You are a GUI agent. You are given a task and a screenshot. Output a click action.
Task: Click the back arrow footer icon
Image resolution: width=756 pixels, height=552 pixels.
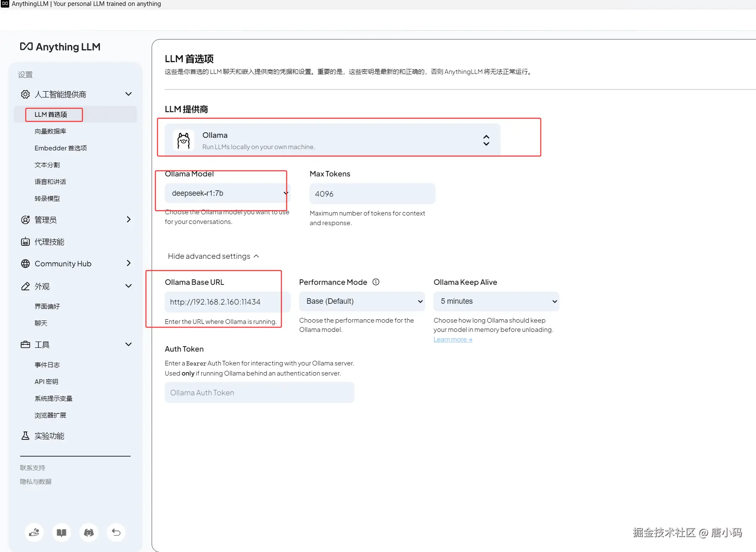[x=116, y=533]
